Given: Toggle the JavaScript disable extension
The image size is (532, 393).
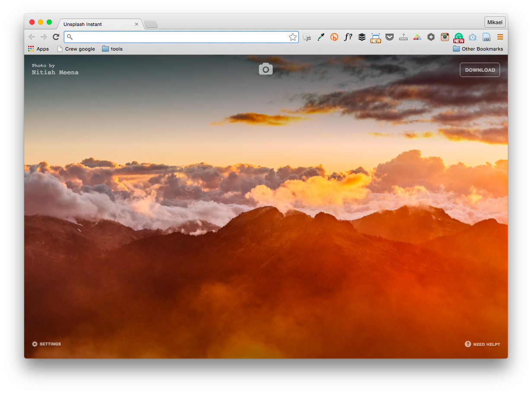Looking at the screenshot, I should click(307, 37).
